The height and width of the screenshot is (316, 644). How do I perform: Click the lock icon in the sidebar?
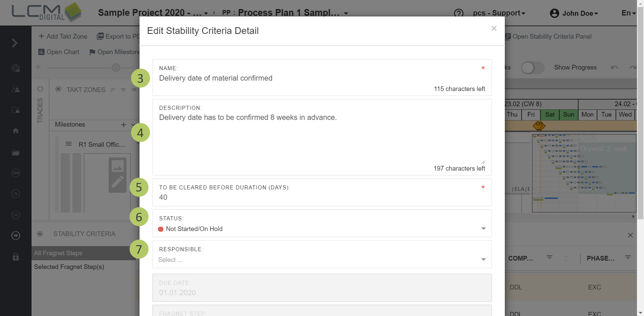pyautogui.click(x=16, y=257)
